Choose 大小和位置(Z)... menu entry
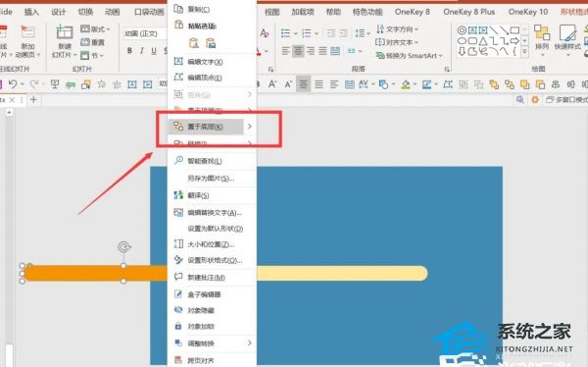Screen dimensions: 588x367 [x=212, y=244]
